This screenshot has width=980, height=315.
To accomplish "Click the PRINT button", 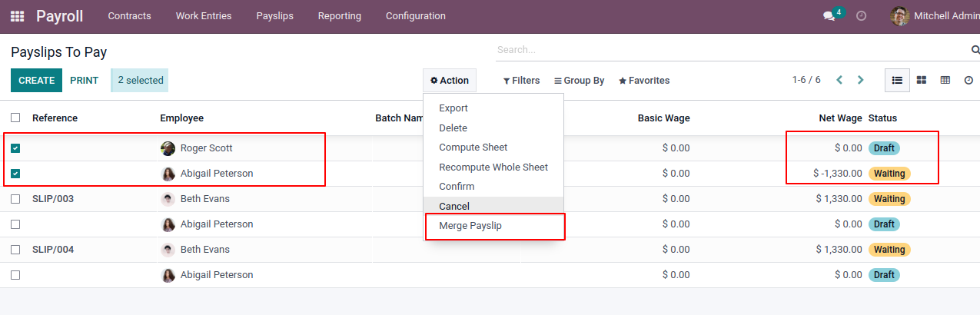I will pyautogui.click(x=85, y=81).
